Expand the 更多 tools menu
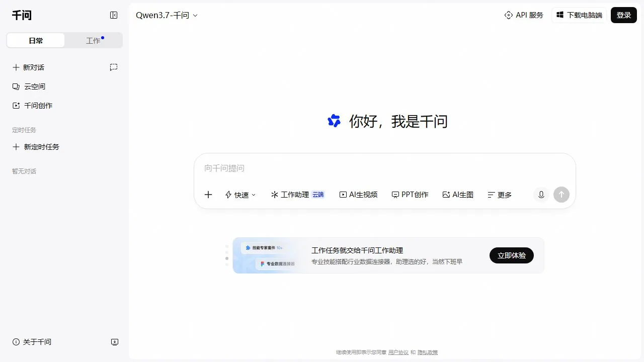 (500, 195)
